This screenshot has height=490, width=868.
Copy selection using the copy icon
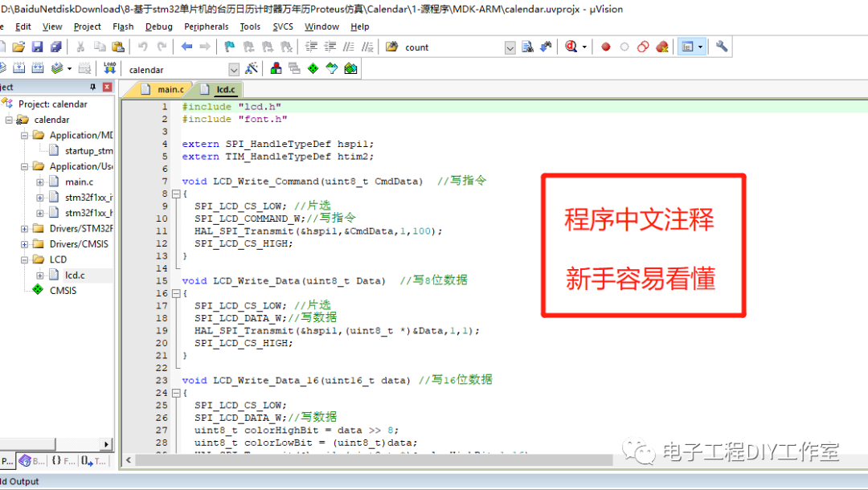(x=100, y=47)
